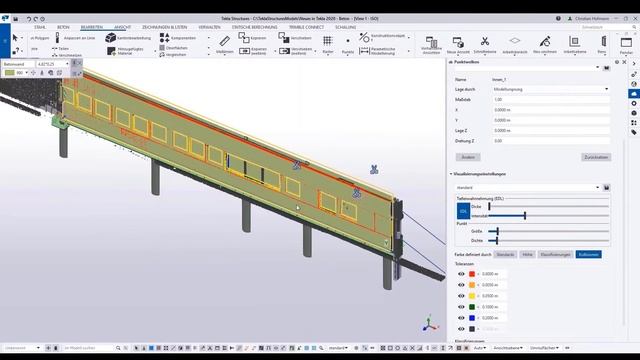The width and height of the screenshot is (640, 360).
Task: Open the standard visualization preset dropdown
Action: [x=528, y=188]
